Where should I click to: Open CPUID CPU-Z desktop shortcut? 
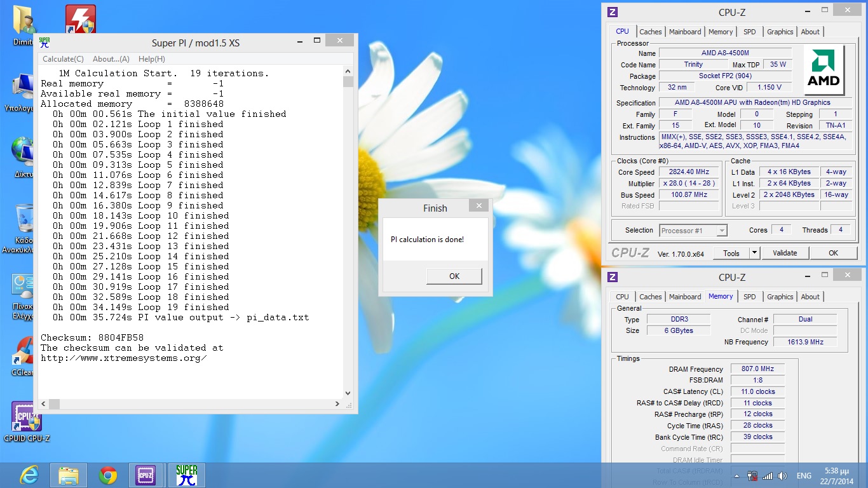27,422
